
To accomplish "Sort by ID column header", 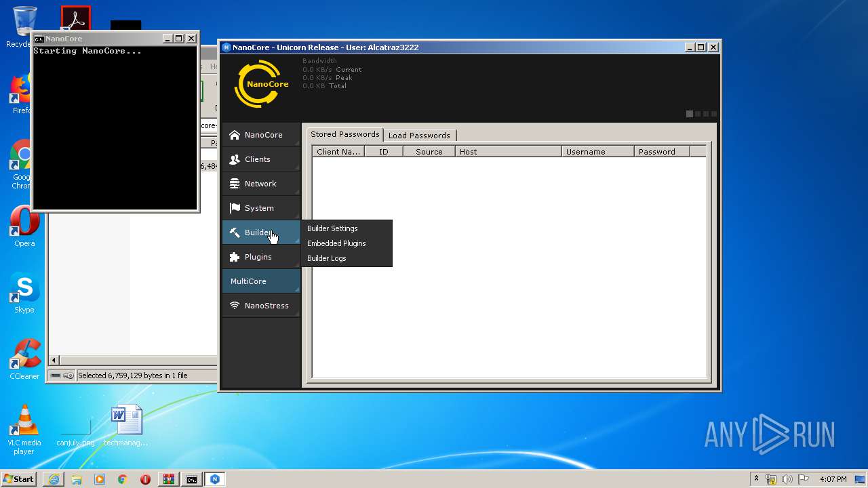I will tap(384, 152).
